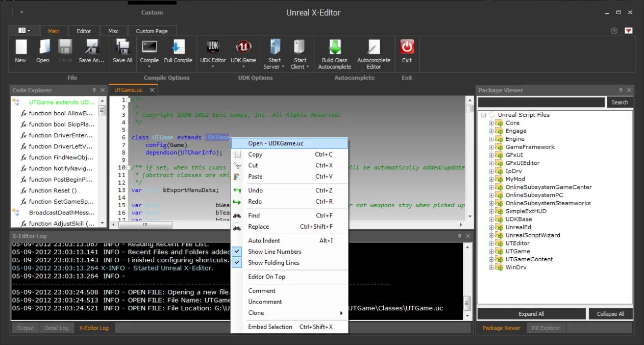
Task: Pin the Code Explorer panel
Action: coord(94,90)
